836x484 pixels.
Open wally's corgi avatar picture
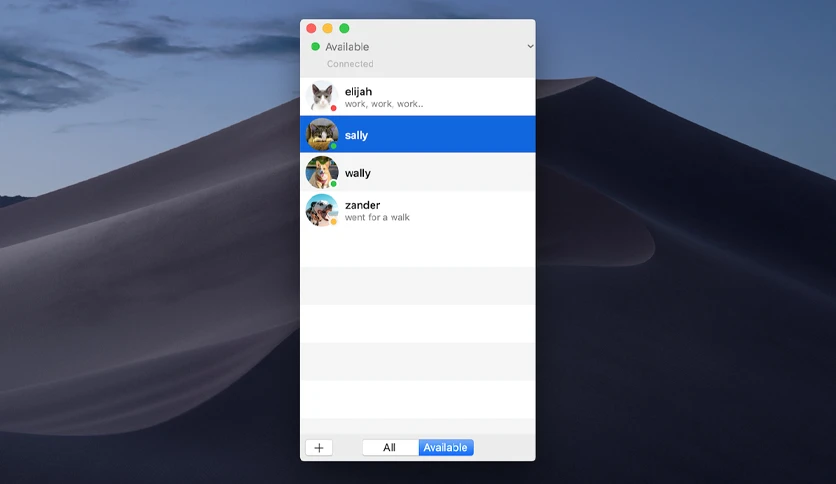pyautogui.click(x=321, y=172)
